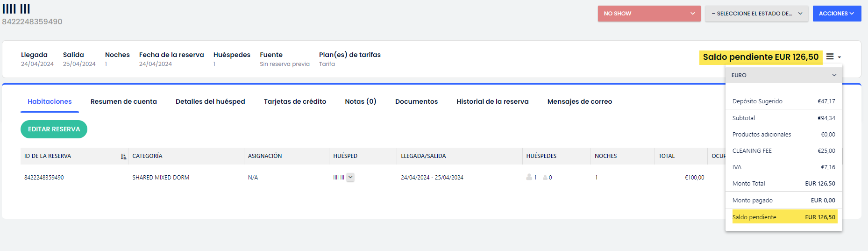Open Mensajes de correo tab

[x=579, y=101]
